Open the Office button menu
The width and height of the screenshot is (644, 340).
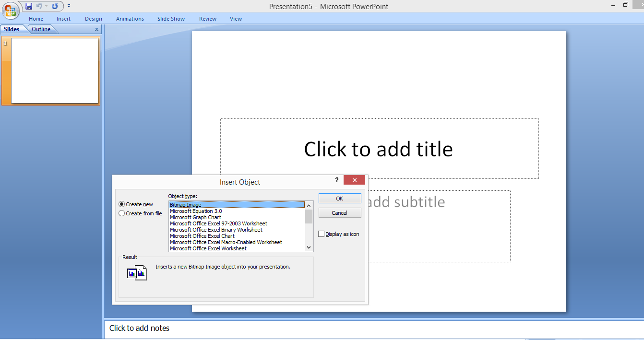[11, 11]
